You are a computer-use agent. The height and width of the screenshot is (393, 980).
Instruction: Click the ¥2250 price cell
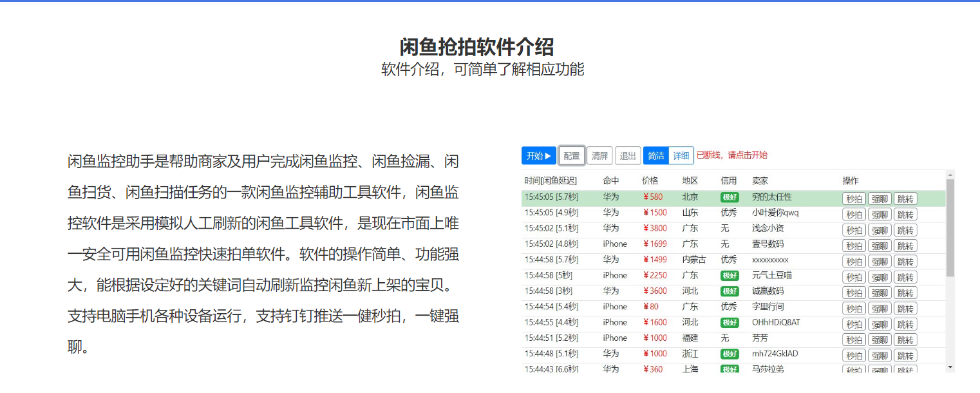[x=655, y=275]
